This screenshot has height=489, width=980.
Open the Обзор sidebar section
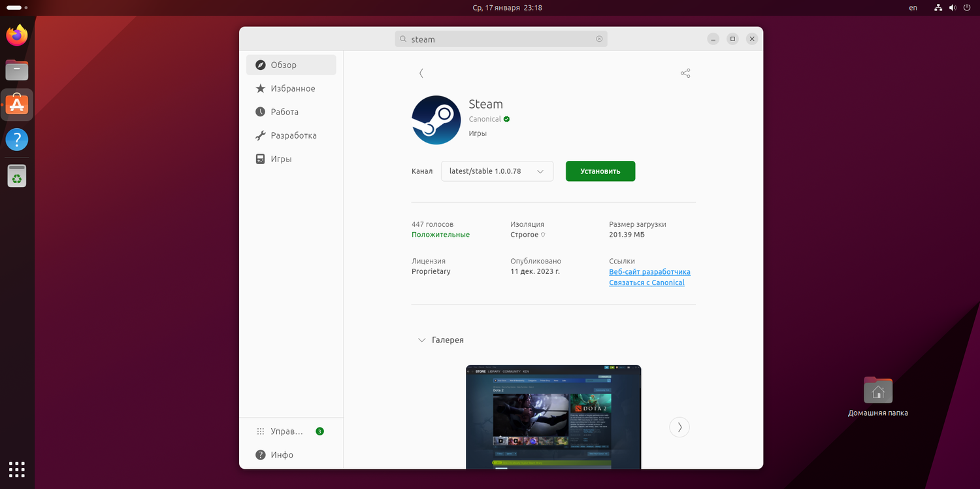click(x=291, y=65)
